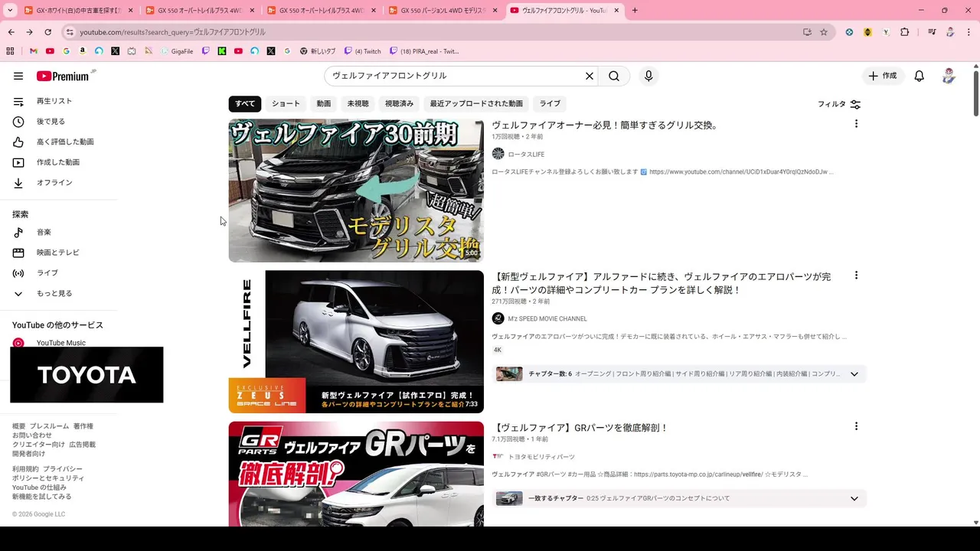Open the Amazon bookmark
980x551 pixels.
click(83, 51)
